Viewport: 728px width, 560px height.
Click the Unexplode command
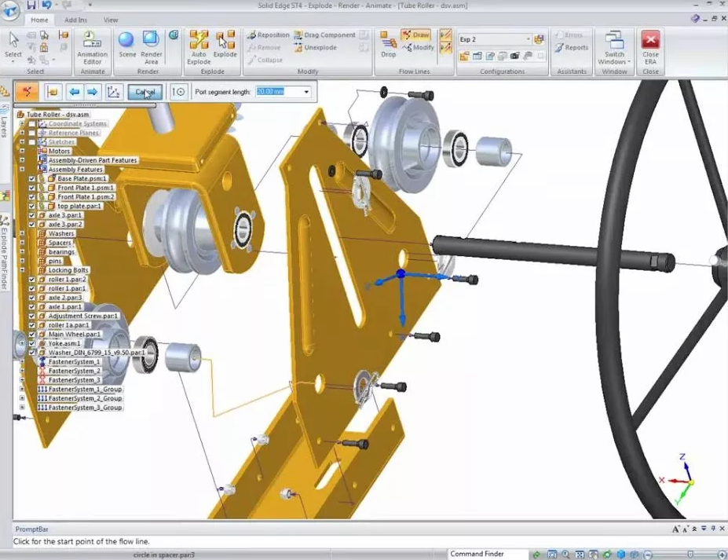315,47
